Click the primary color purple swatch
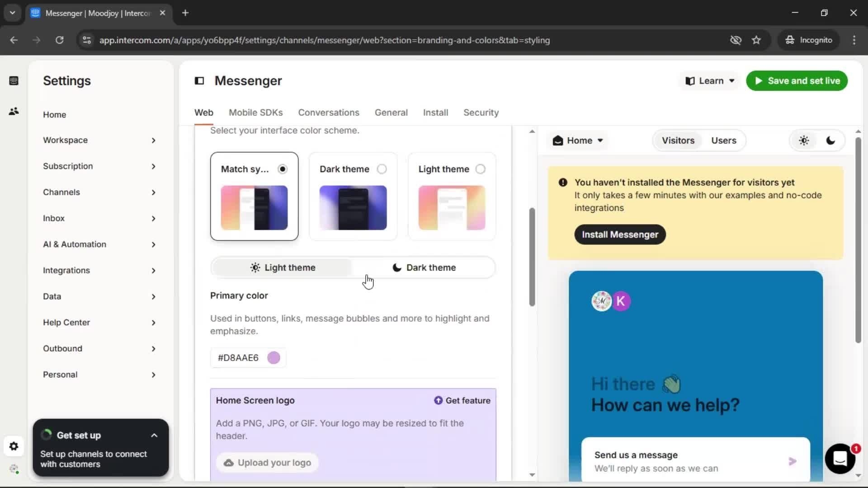Screen dimensions: 868x488 click(274, 358)
